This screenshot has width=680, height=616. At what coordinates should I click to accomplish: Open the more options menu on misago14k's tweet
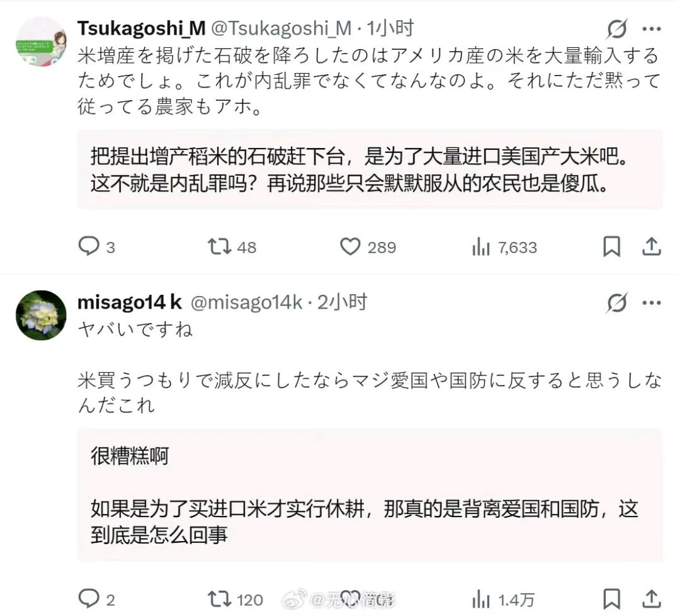click(652, 302)
